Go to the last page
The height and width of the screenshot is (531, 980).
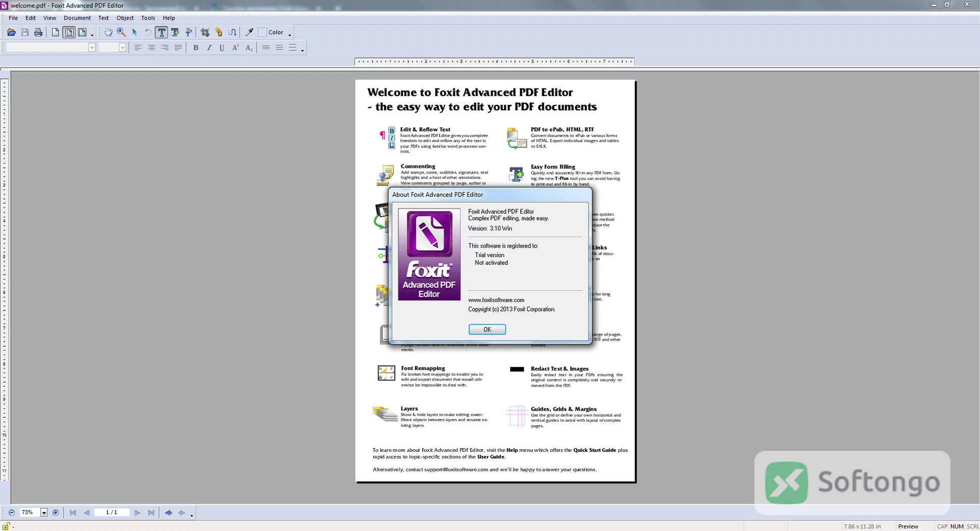click(x=151, y=513)
